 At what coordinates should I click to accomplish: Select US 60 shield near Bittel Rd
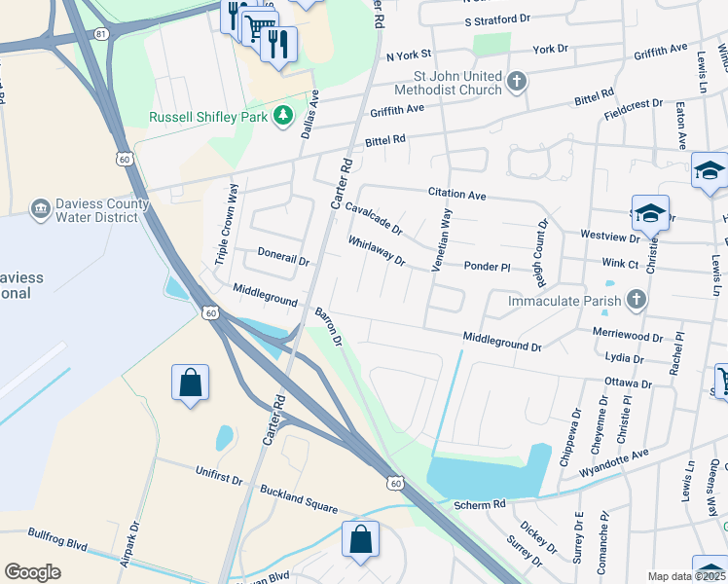coord(125,160)
